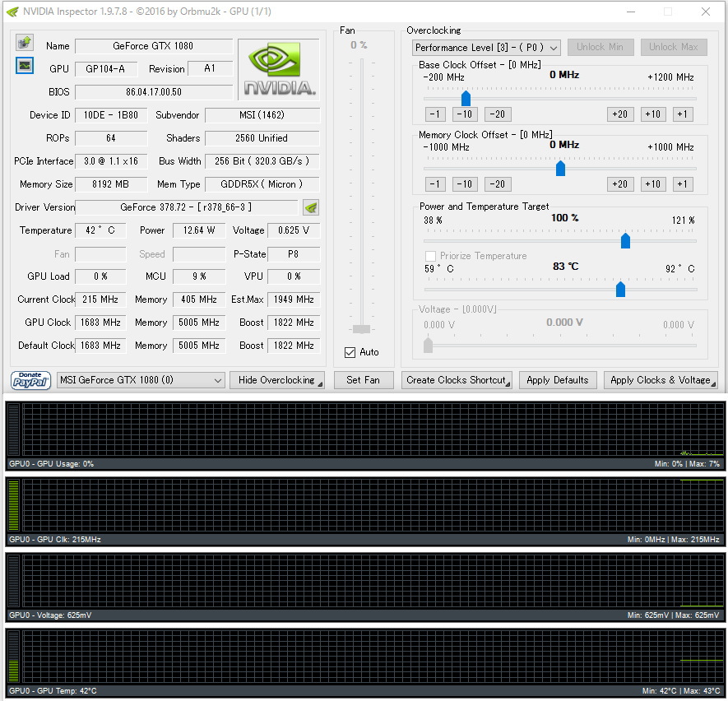Click Memory Clock Offset +10 button
Screen dimensions: 728x701
653,184
